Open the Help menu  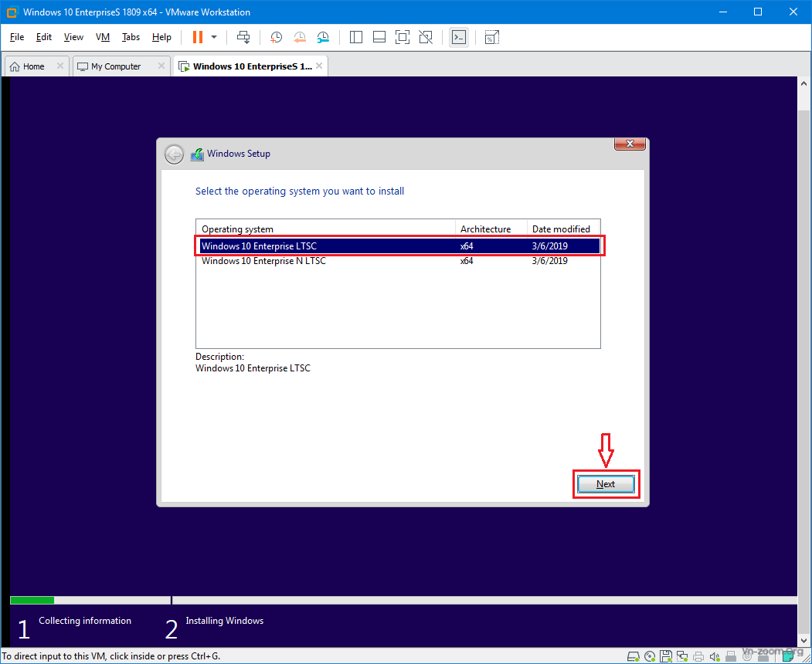[x=161, y=37]
